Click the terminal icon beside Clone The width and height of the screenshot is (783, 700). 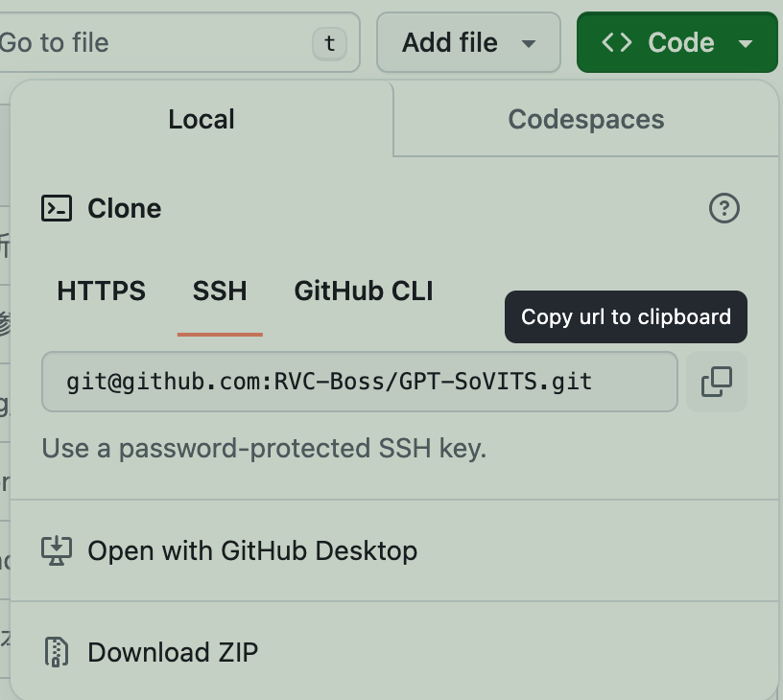coord(57,208)
